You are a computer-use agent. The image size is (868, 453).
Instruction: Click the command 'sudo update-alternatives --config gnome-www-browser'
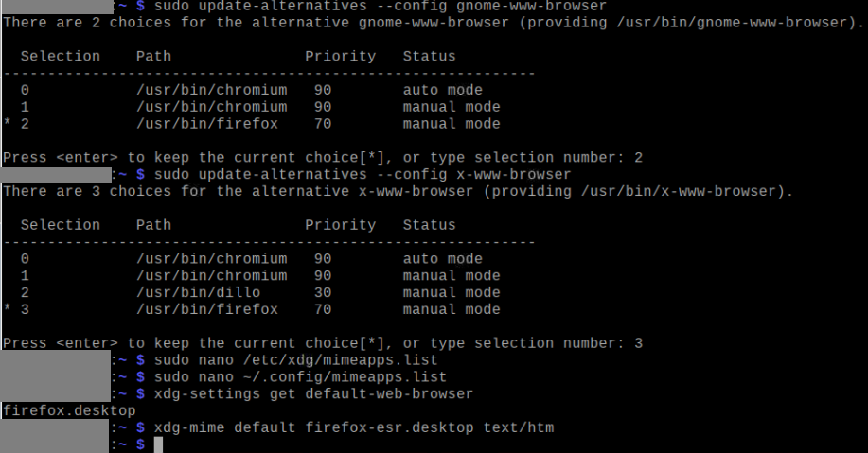381,6
